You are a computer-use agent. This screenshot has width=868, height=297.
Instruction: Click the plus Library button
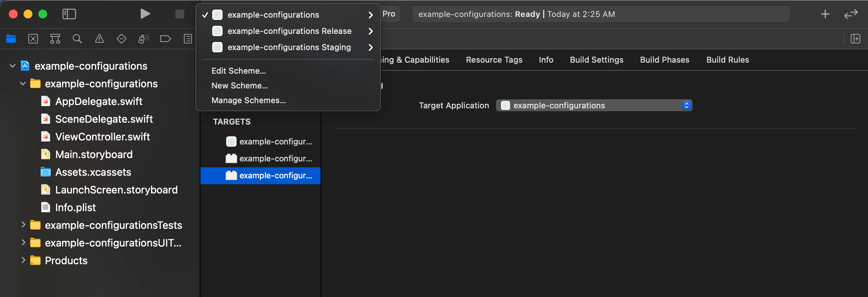pyautogui.click(x=825, y=14)
